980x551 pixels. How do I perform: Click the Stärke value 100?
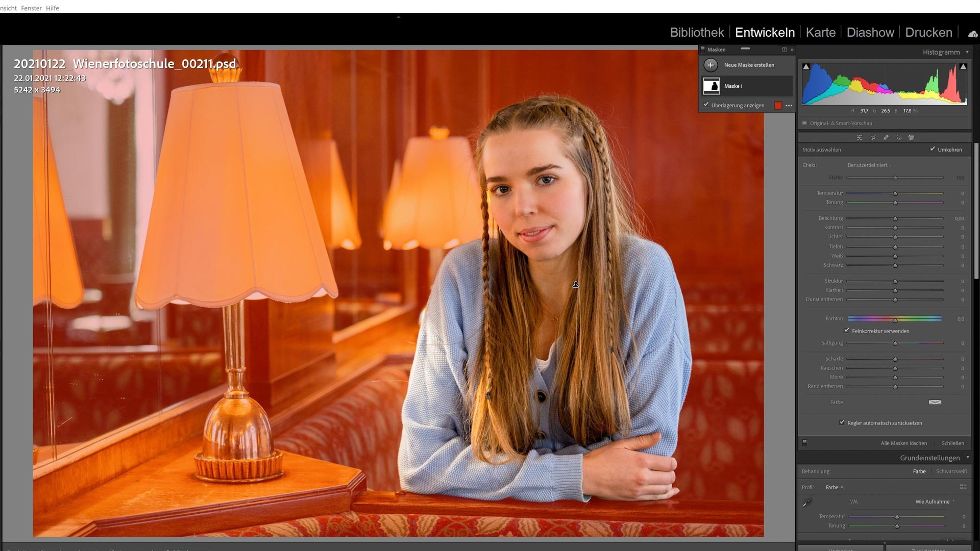coord(960,178)
